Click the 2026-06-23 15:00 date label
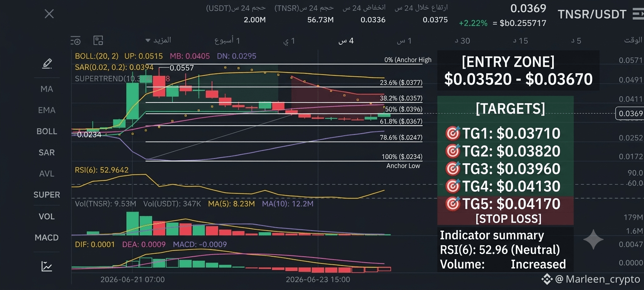 pyautogui.click(x=318, y=279)
